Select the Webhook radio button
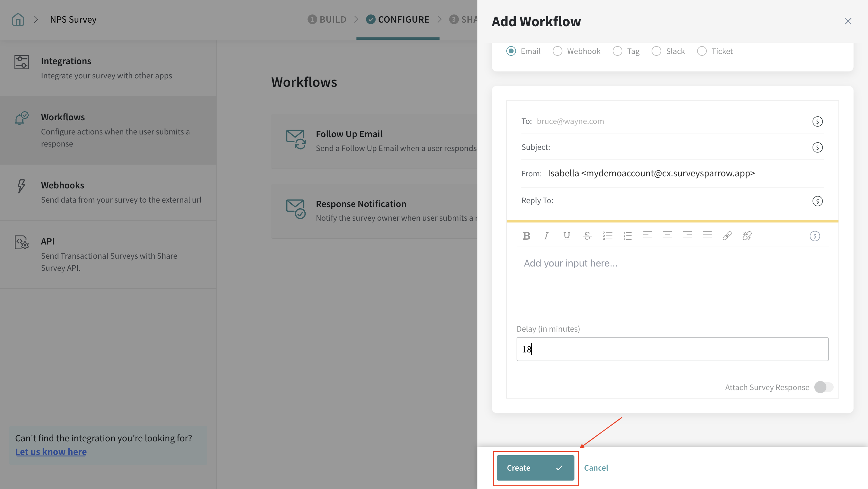This screenshot has width=868, height=489. point(557,51)
